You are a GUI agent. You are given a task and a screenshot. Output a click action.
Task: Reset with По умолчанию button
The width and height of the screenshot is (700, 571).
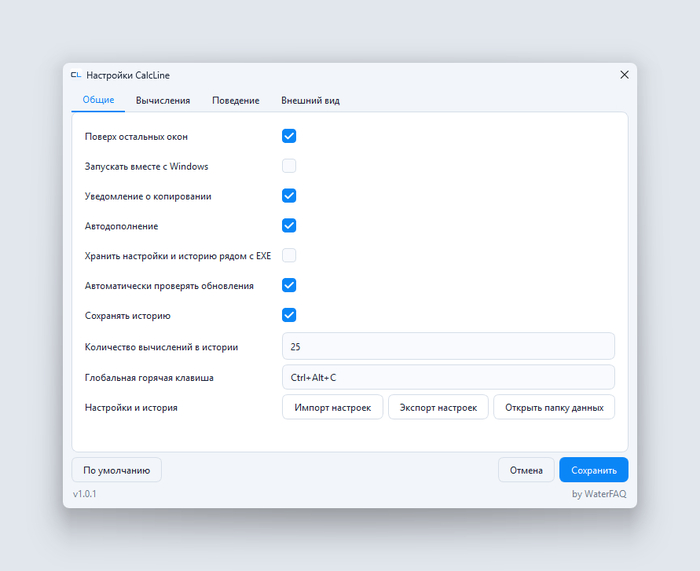pyautogui.click(x=117, y=470)
